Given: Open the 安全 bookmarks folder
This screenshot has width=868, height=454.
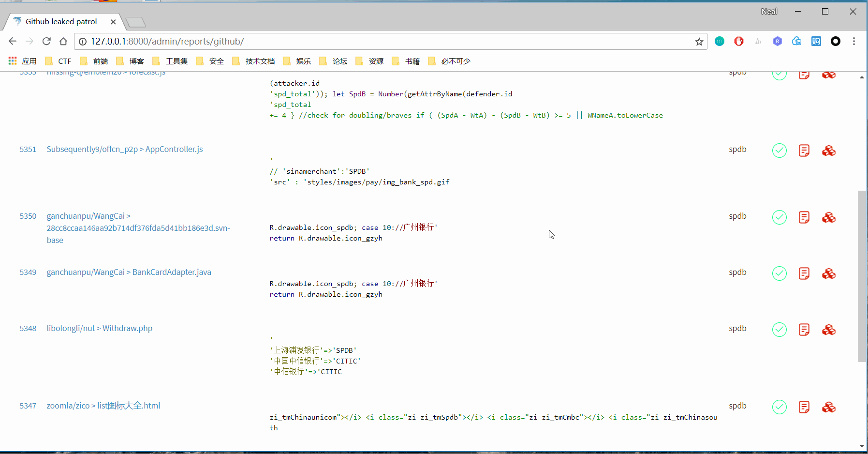Looking at the screenshot, I should pyautogui.click(x=210, y=61).
